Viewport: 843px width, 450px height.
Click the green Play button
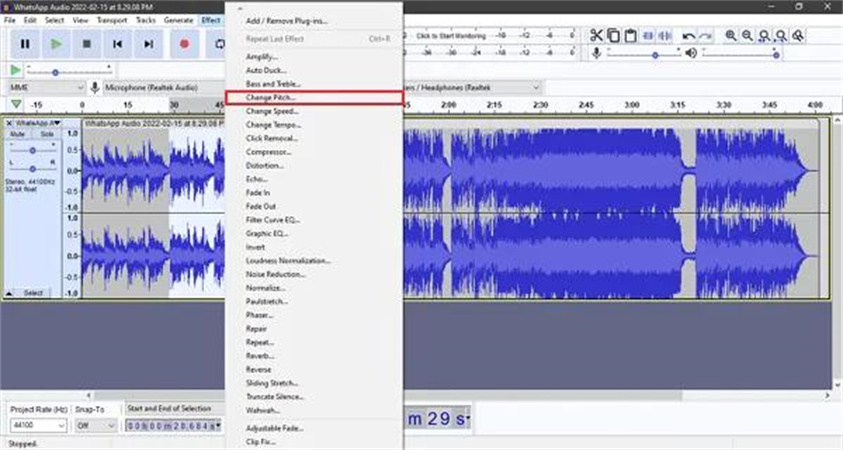coord(56,44)
